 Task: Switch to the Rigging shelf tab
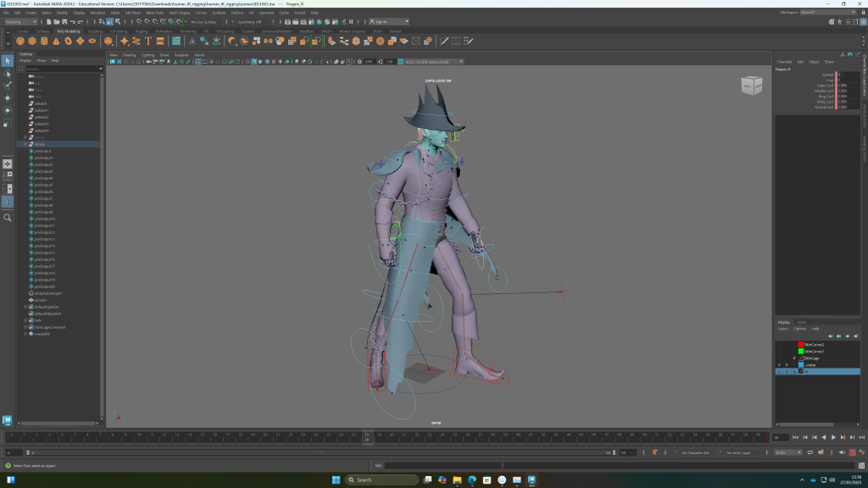[x=142, y=31]
